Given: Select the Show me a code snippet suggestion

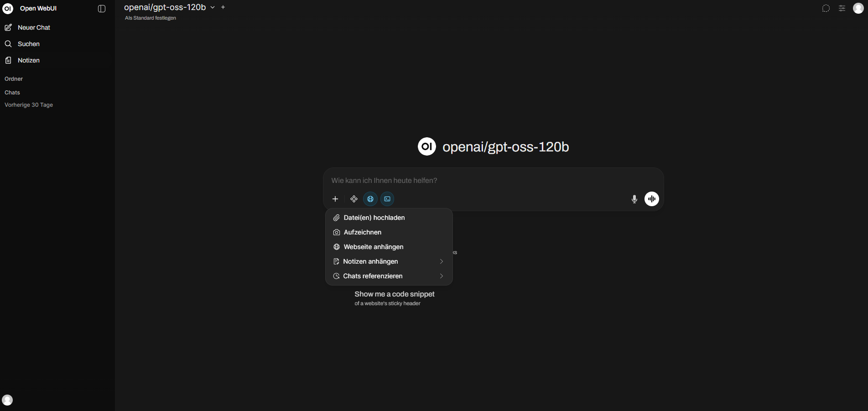Looking at the screenshot, I should pyautogui.click(x=394, y=294).
